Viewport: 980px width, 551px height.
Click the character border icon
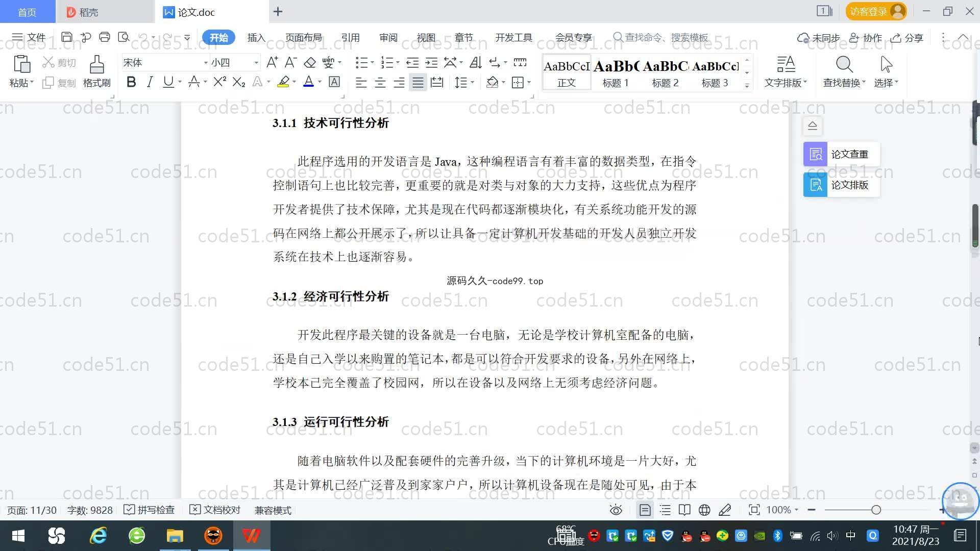334,82
